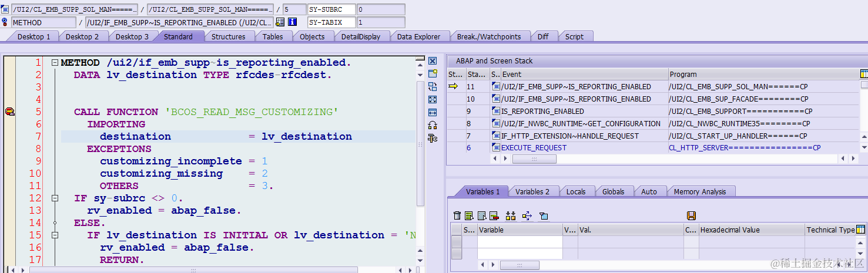This screenshot has height=273, width=868.
Task: Click the full-screen maximize tool icon
Action: (433, 99)
